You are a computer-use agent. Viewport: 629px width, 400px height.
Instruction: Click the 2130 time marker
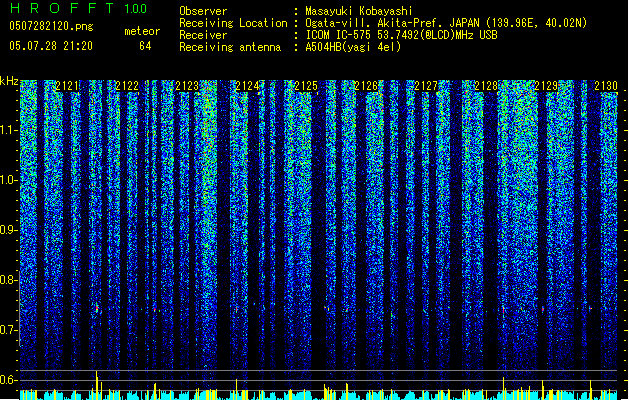pos(606,86)
